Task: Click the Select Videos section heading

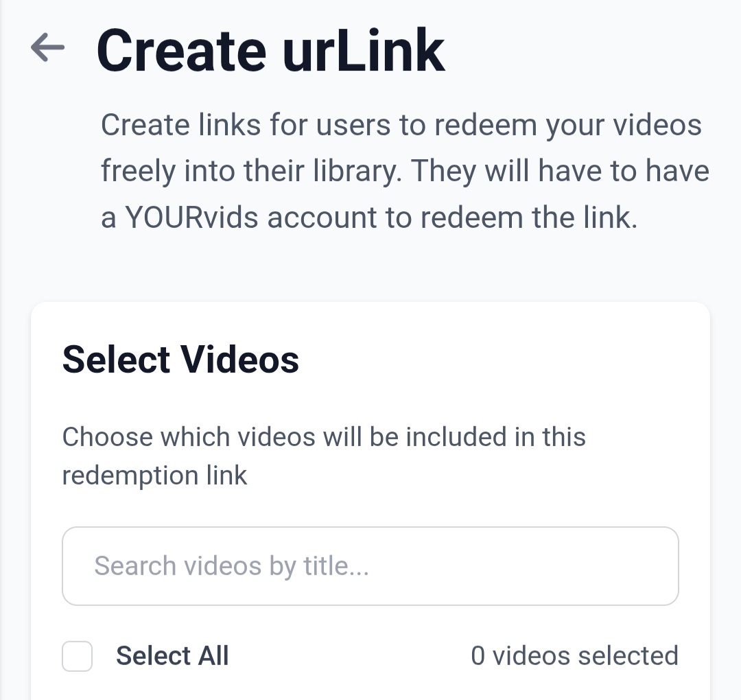Action: click(x=180, y=360)
